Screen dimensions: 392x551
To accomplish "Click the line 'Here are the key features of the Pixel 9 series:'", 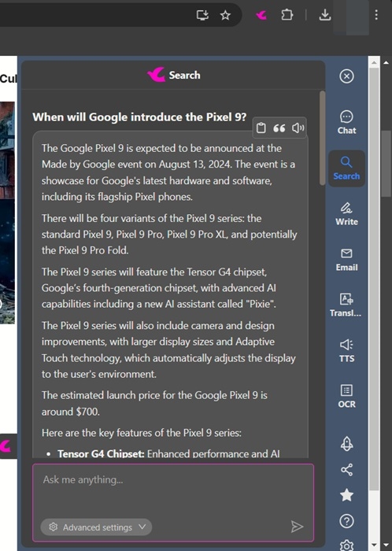I will click(142, 433).
